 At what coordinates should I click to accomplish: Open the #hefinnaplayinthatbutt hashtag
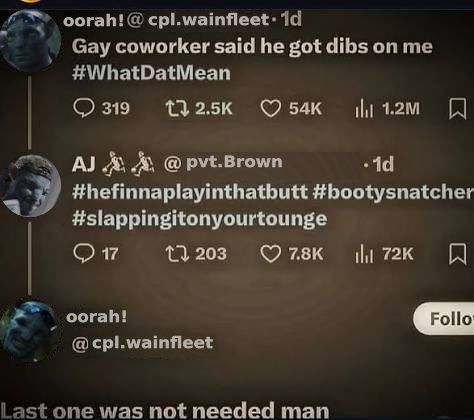coord(190,193)
